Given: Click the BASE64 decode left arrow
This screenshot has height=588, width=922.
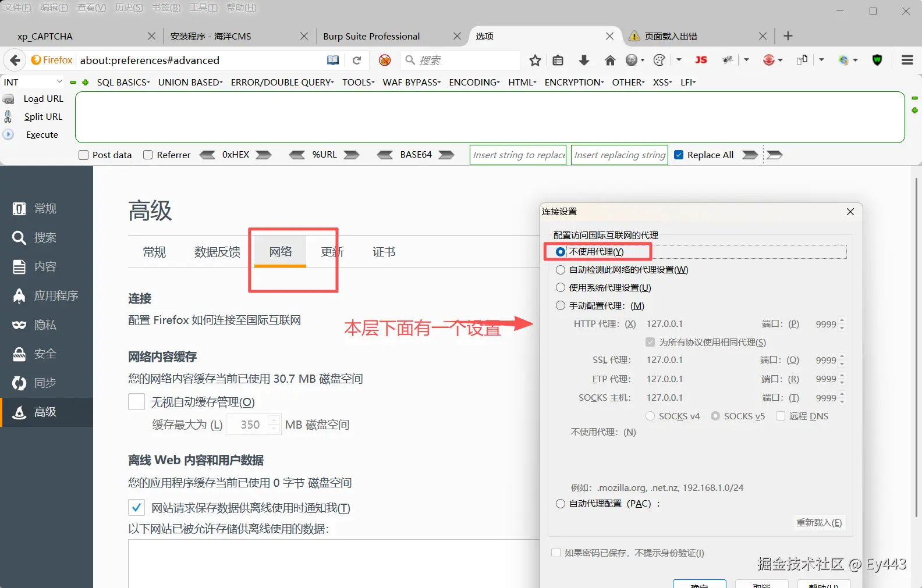Looking at the screenshot, I should tap(385, 155).
